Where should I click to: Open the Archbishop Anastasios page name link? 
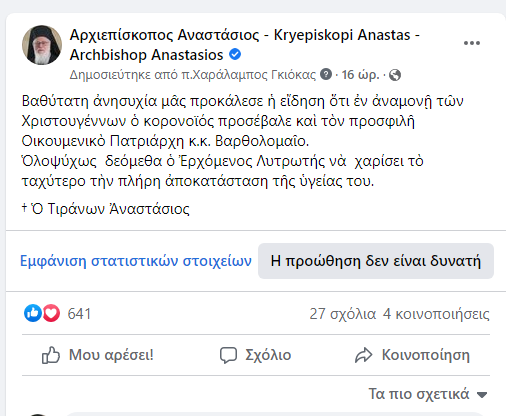pyautogui.click(x=245, y=45)
